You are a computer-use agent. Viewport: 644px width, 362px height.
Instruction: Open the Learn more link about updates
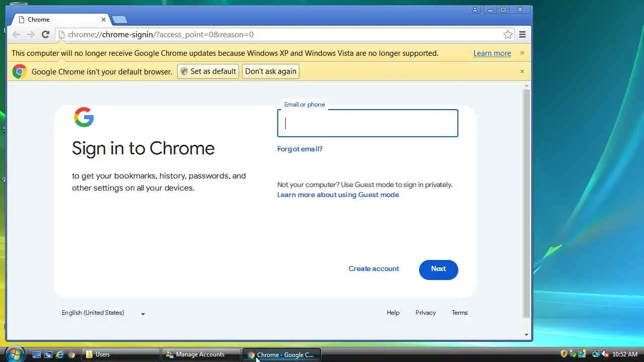point(492,53)
